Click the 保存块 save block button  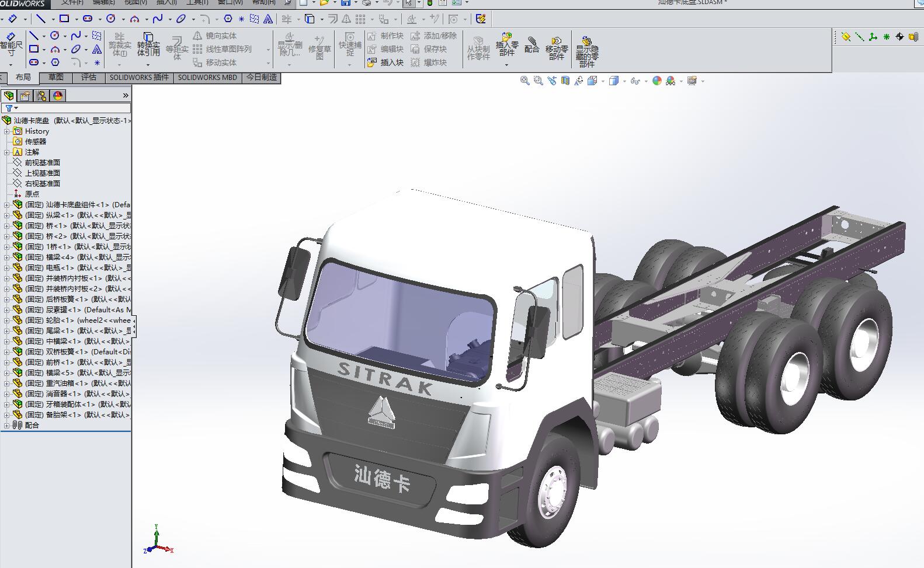tap(429, 50)
